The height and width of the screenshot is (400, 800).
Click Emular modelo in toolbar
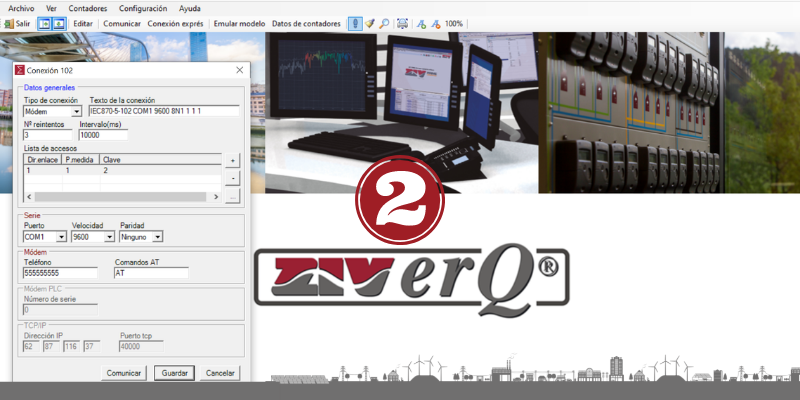(239, 23)
